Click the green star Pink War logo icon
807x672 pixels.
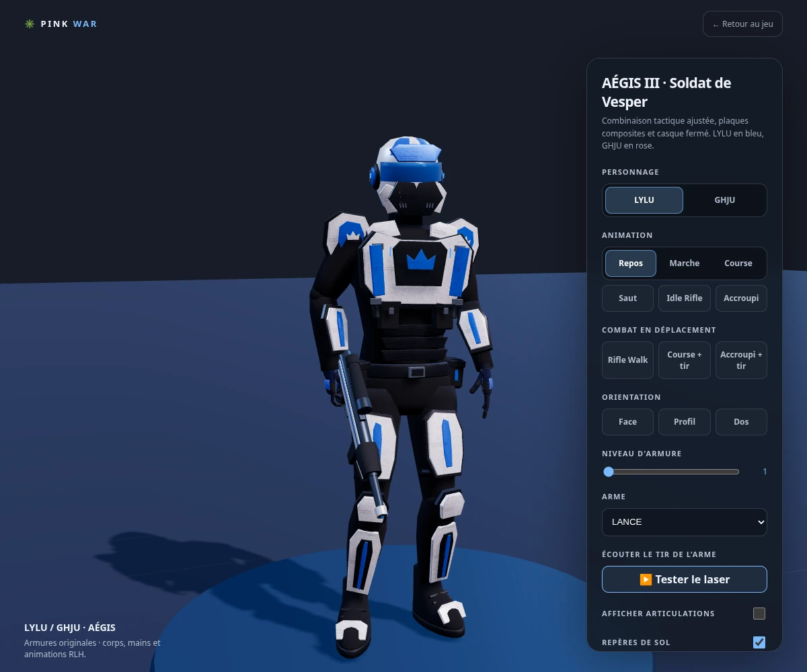click(x=30, y=24)
